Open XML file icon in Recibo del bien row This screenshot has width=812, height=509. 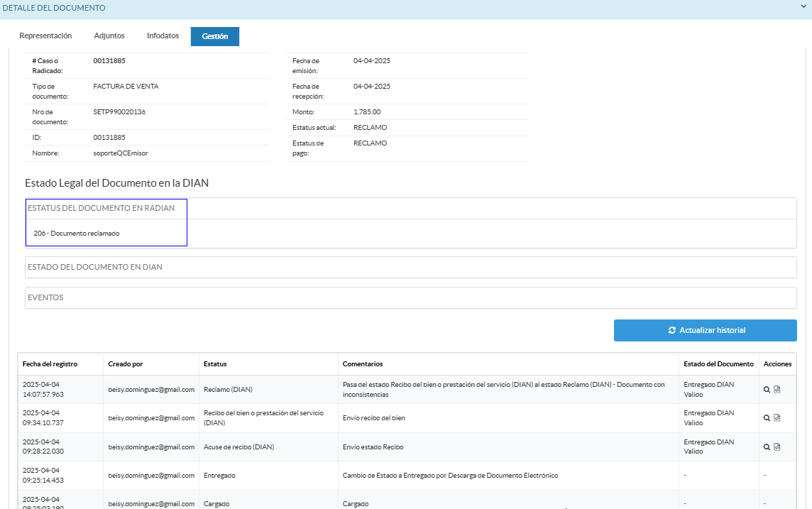pyautogui.click(x=777, y=418)
